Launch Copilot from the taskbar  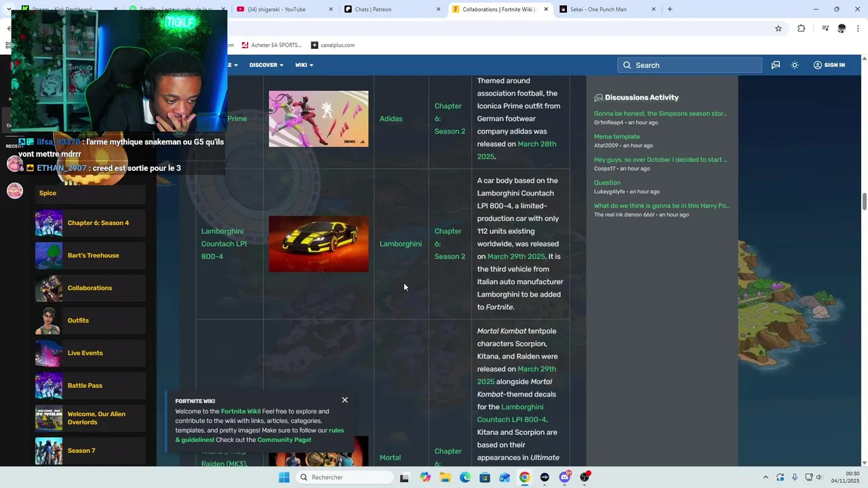pos(425,477)
